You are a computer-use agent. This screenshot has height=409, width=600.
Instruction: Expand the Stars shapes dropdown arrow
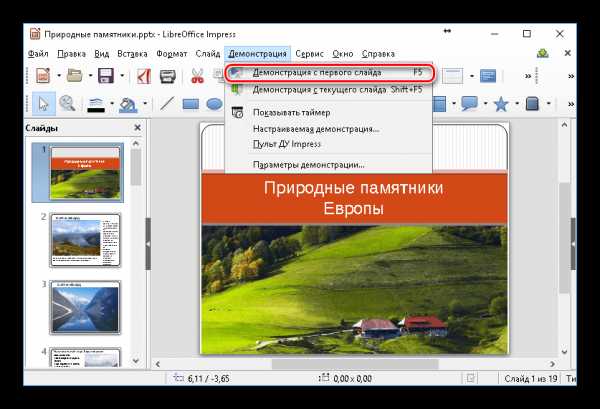pyautogui.click(x=517, y=103)
